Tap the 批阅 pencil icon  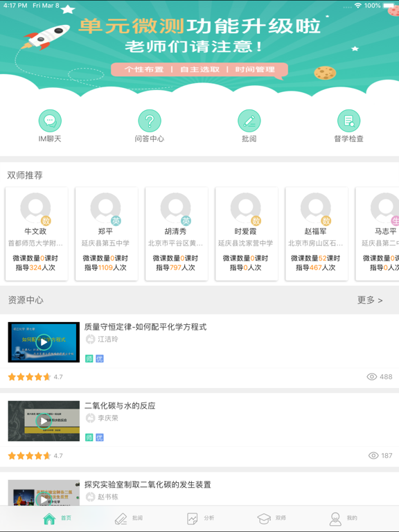pyautogui.click(x=249, y=121)
